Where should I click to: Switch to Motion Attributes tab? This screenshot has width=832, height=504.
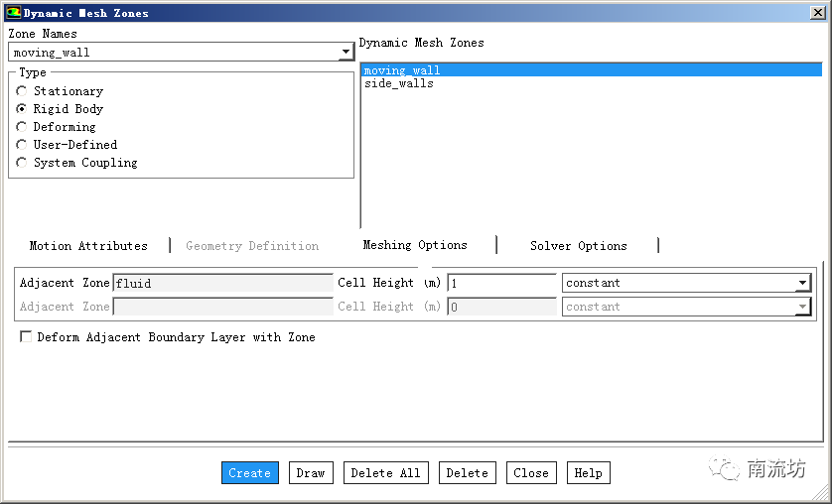tap(88, 246)
